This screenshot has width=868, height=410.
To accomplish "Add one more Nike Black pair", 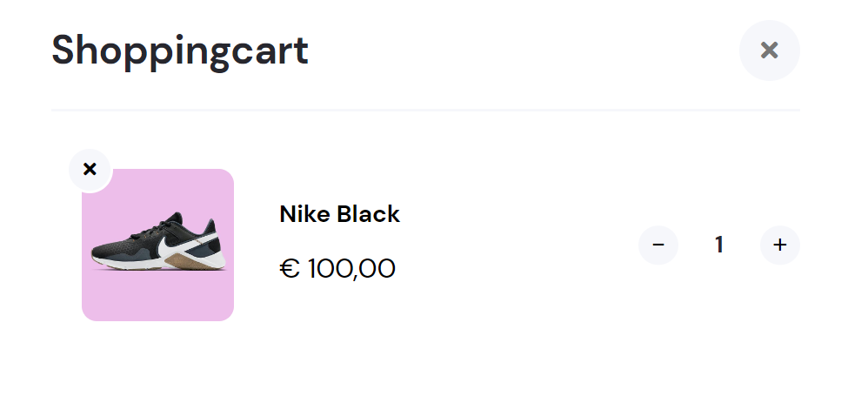I will pos(779,245).
